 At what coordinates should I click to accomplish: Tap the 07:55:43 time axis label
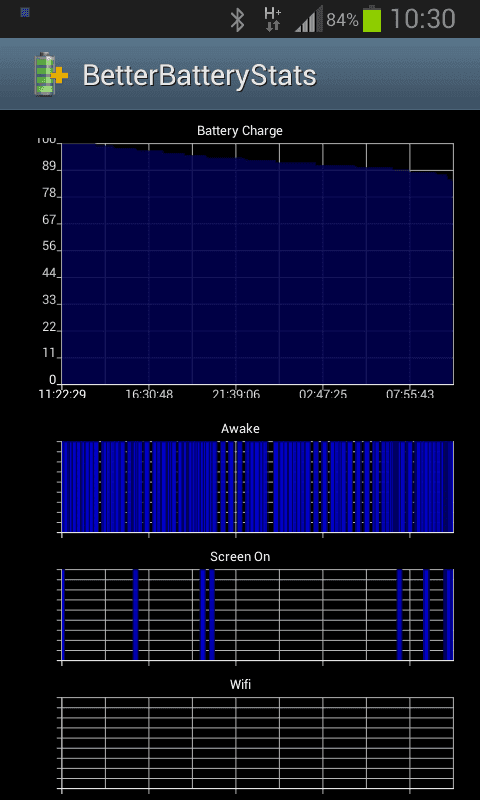point(410,394)
